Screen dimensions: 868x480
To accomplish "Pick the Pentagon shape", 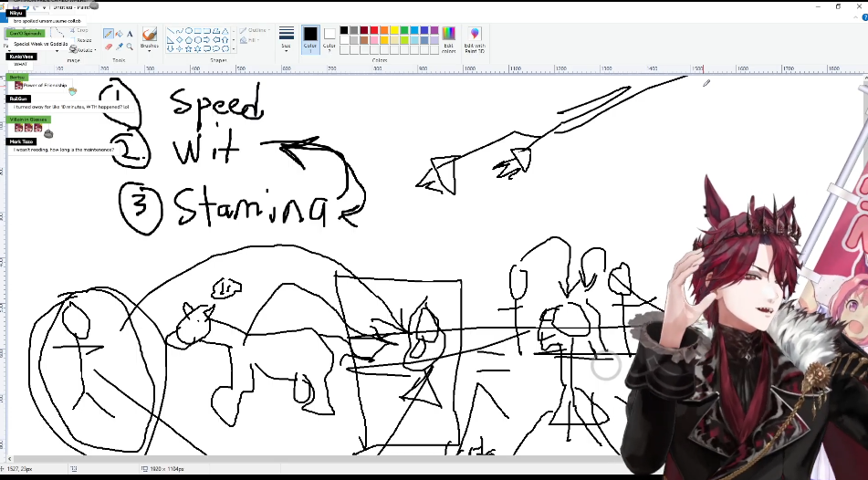I will [x=189, y=40].
